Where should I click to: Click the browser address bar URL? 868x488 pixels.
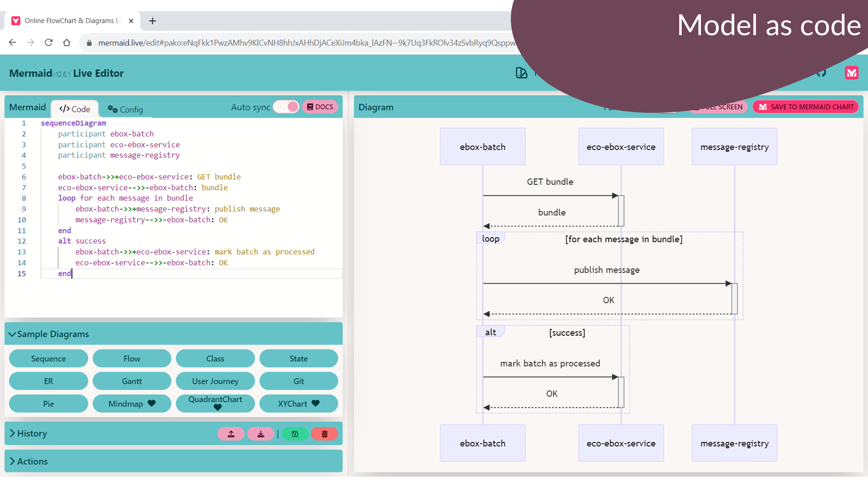(304, 43)
